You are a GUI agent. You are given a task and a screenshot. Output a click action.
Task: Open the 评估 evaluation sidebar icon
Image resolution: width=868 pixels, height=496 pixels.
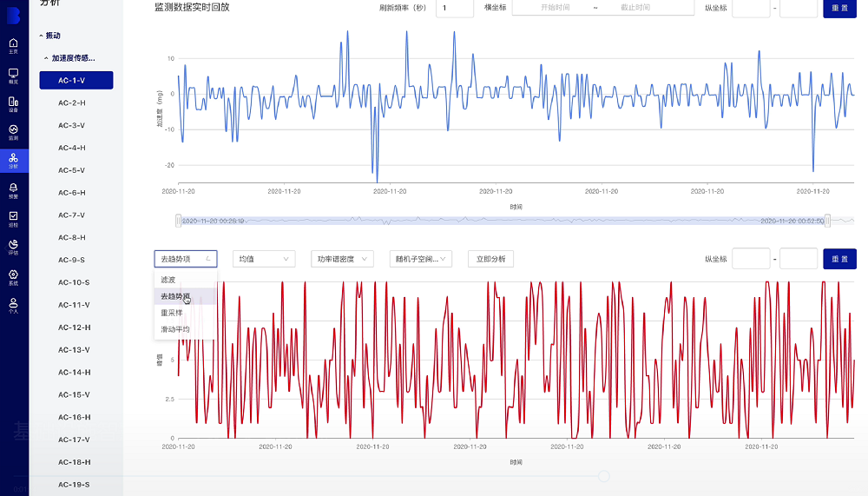(13, 248)
